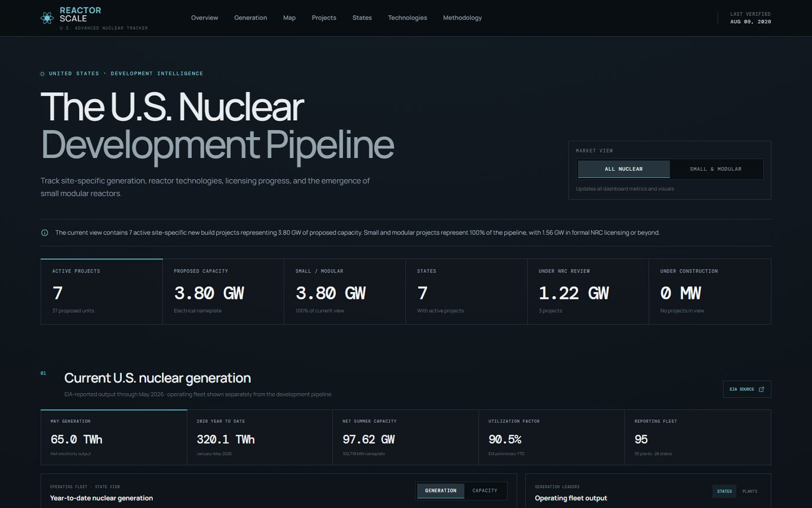Viewport: 812px width, 508px height.
Task: Open the Generation nav item
Action: [251, 18]
